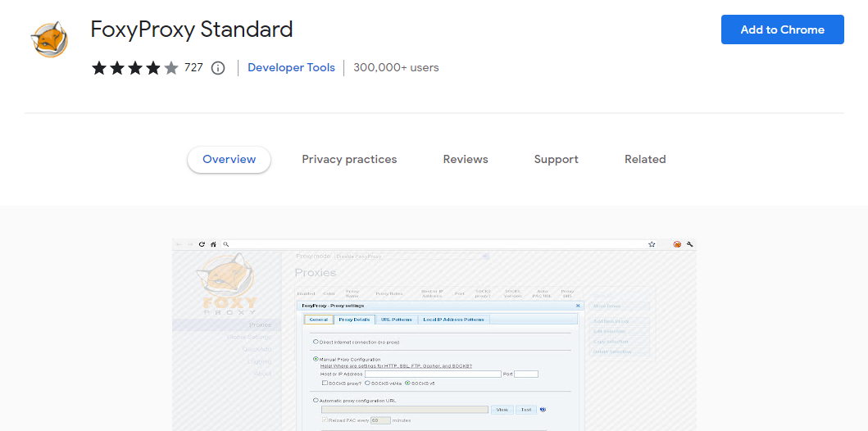Add the extension with Add to Chrome

click(782, 29)
